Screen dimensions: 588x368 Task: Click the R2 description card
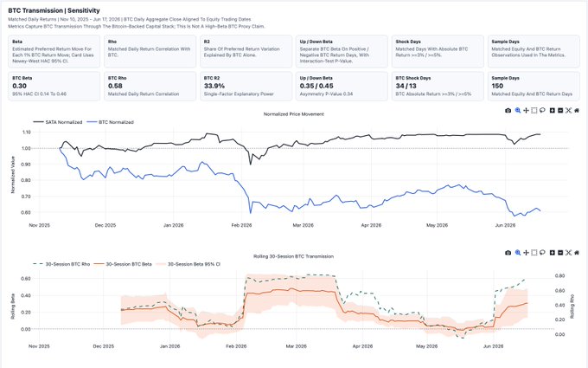point(246,51)
